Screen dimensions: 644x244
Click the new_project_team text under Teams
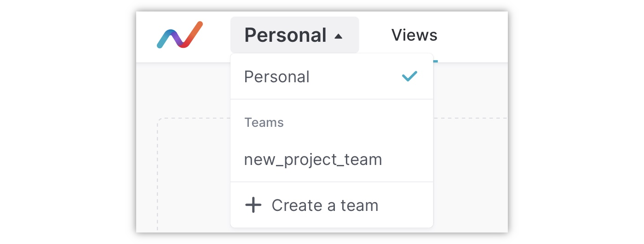(313, 159)
